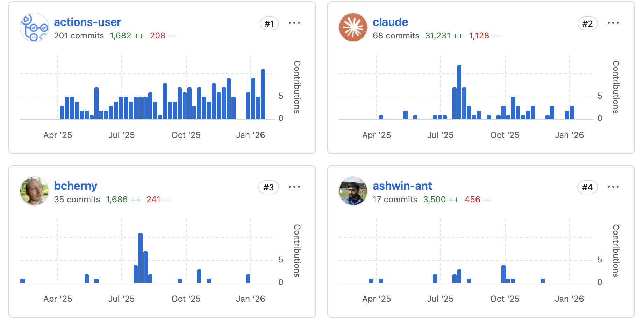Click the claude starburst avatar icon
Image resolution: width=644 pixels, height=329 pixels.
(x=353, y=27)
